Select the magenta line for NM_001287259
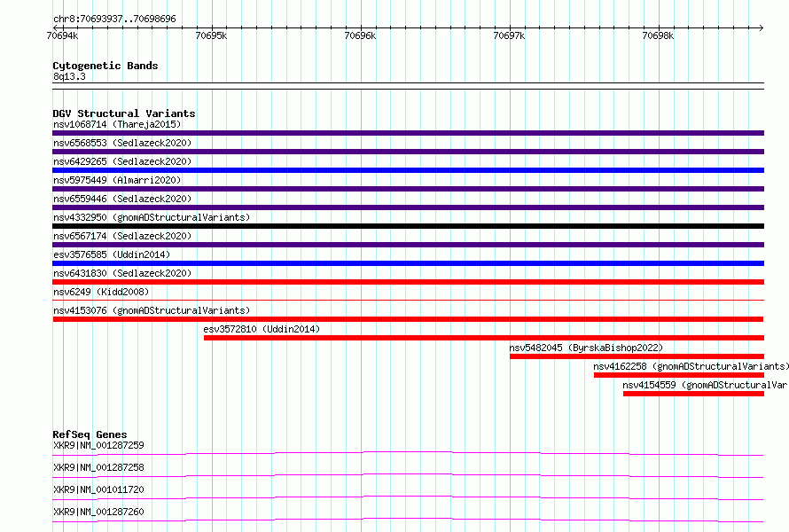 coord(408,453)
